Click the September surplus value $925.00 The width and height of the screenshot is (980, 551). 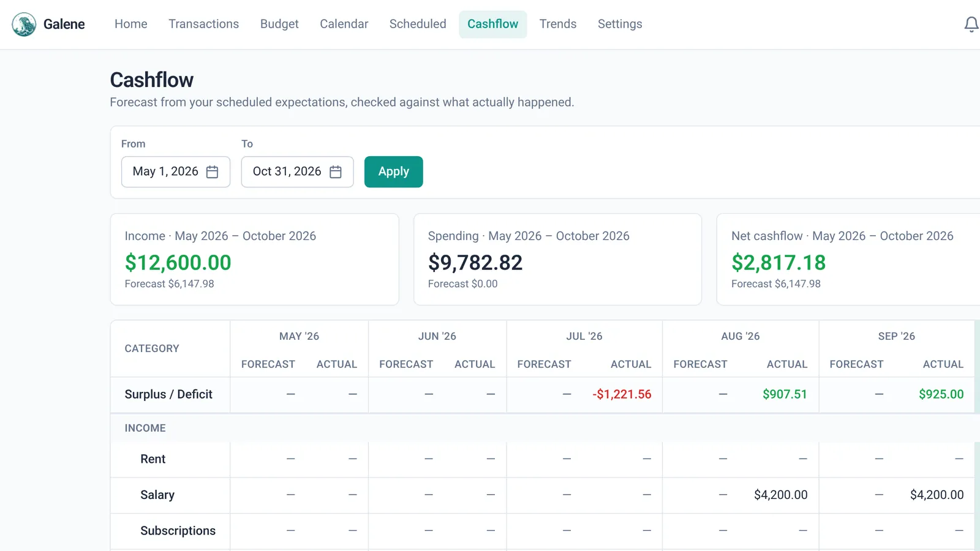pyautogui.click(x=941, y=395)
